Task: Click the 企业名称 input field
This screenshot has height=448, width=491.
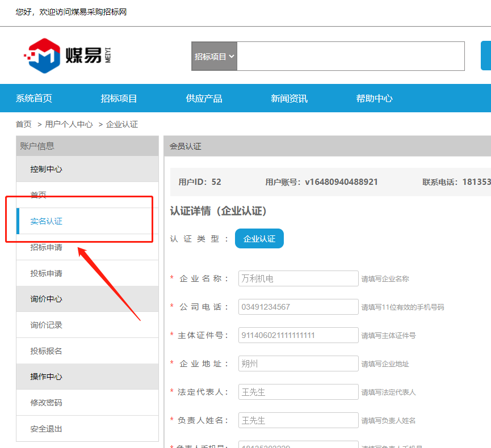Action: [298, 278]
